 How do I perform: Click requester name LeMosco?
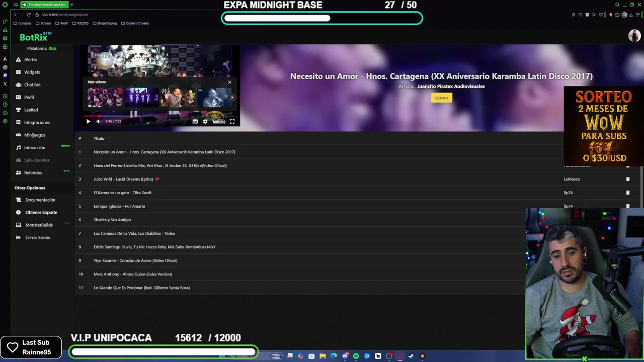572,179
